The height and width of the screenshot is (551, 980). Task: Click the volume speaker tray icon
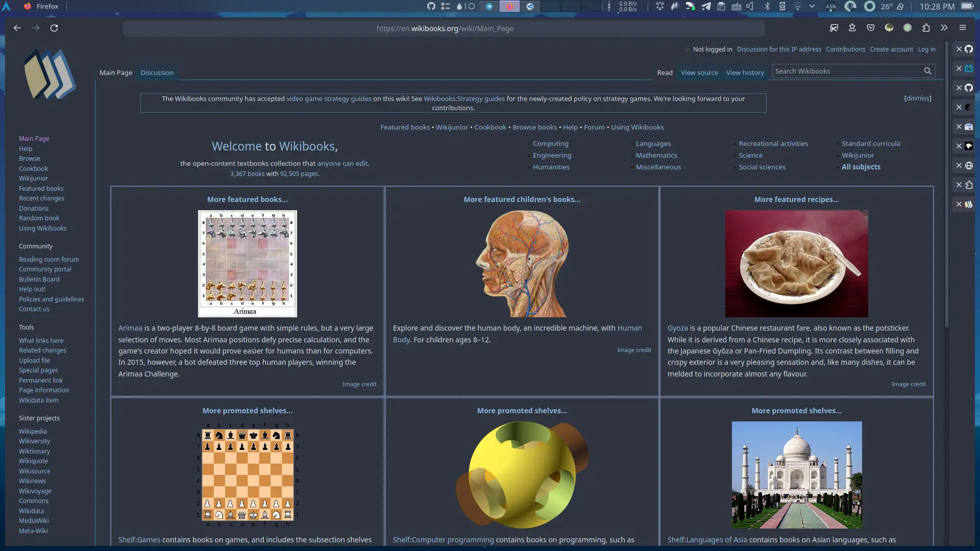click(x=750, y=7)
